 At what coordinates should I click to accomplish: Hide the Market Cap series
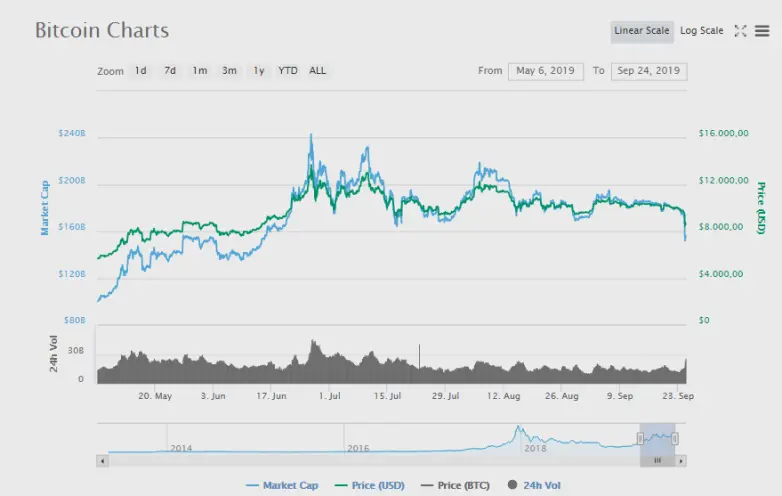(x=282, y=485)
